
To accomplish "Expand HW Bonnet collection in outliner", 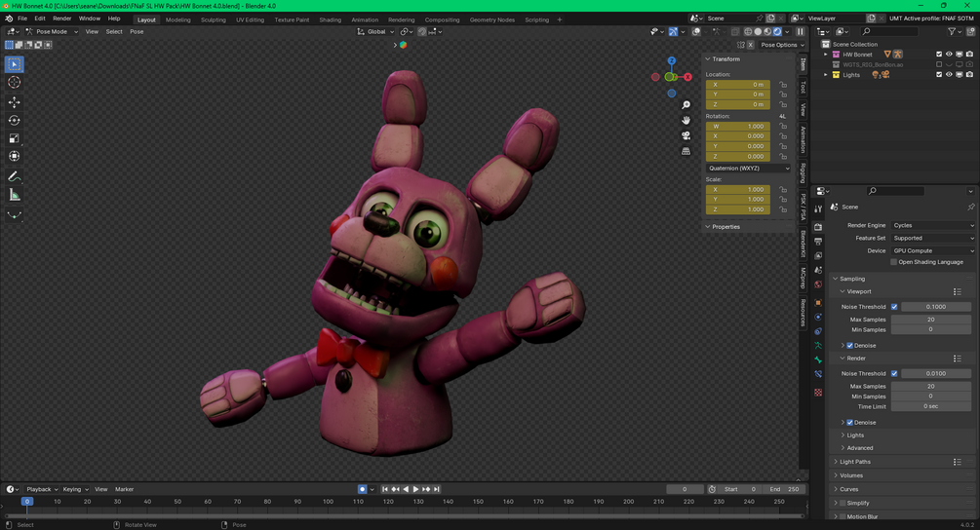I will click(826, 55).
